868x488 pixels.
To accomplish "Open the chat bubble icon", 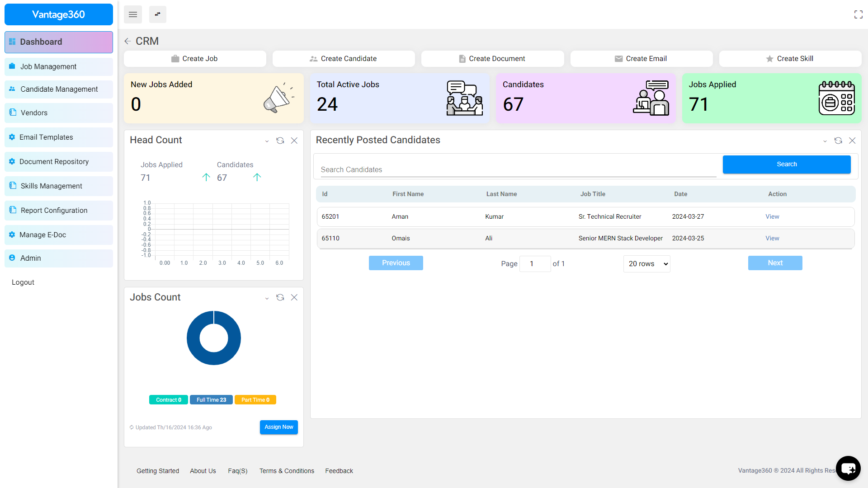I will coord(848,468).
